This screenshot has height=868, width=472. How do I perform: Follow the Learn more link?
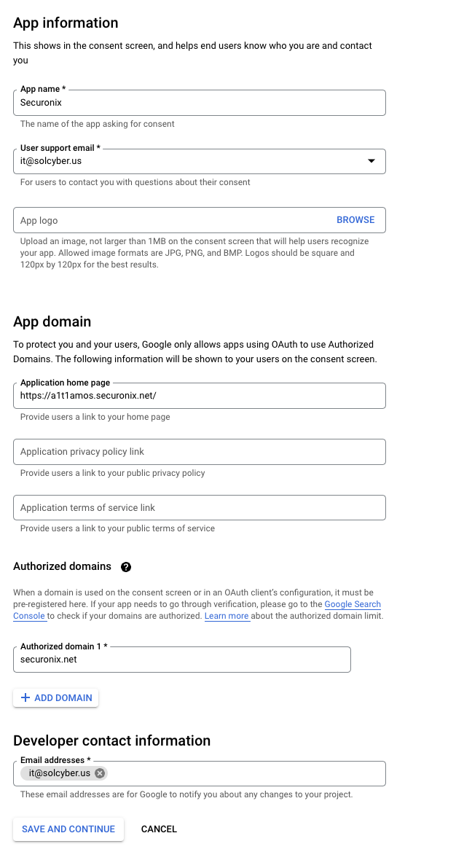(227, 617)
